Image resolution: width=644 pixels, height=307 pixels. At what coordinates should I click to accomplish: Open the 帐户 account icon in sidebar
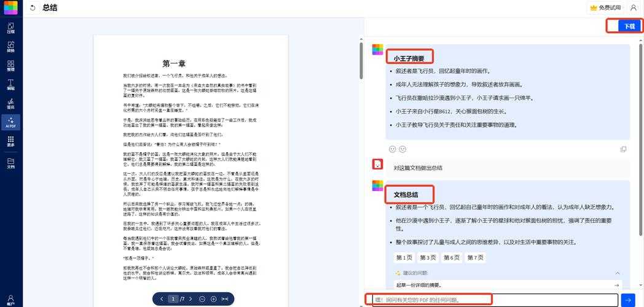[x=10, y=300]
